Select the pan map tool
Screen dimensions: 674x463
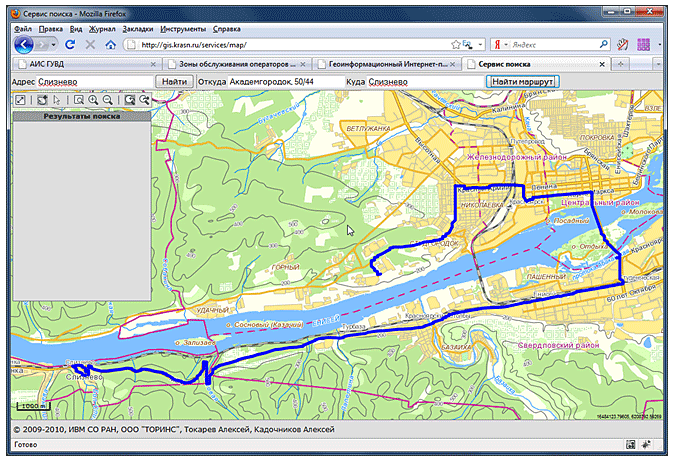[42, 100]
